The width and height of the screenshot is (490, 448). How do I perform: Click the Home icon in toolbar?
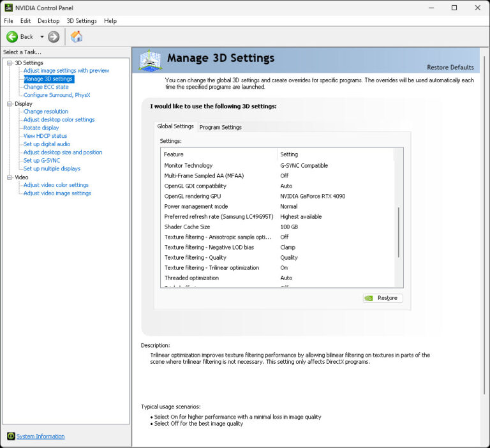click(x=77, y=36)
